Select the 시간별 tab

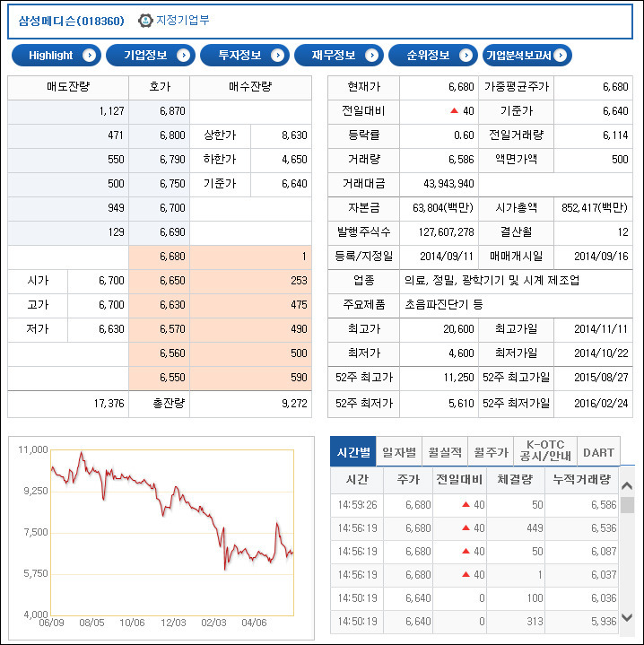[x=353, y=451]
